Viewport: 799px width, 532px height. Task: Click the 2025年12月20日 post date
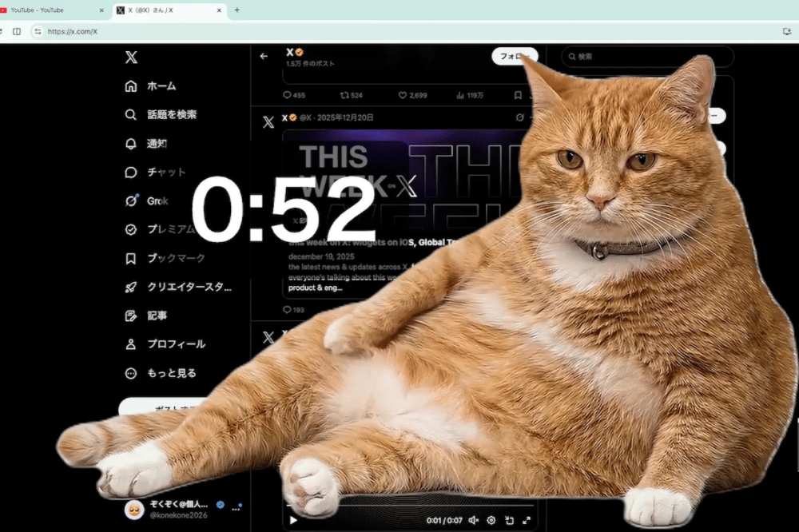345,117
